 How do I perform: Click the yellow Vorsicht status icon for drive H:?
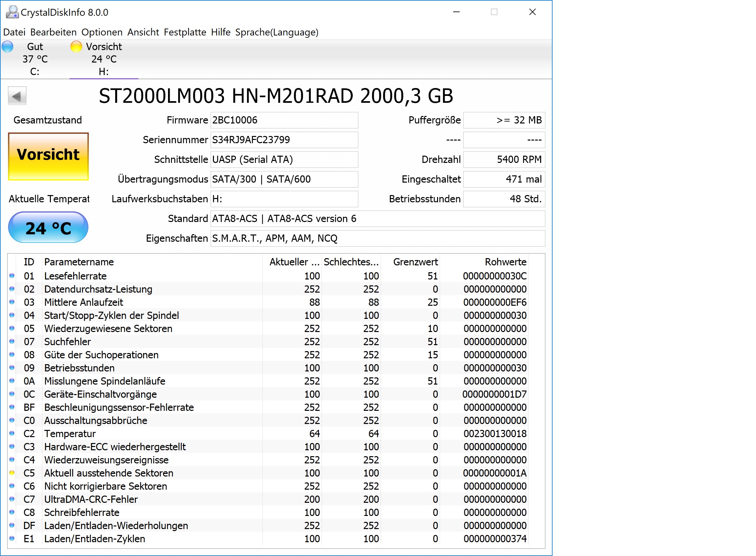76,46
